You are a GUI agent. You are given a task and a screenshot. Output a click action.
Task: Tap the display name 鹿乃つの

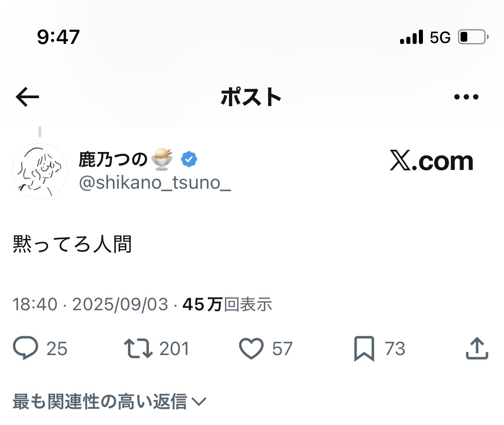113,159
